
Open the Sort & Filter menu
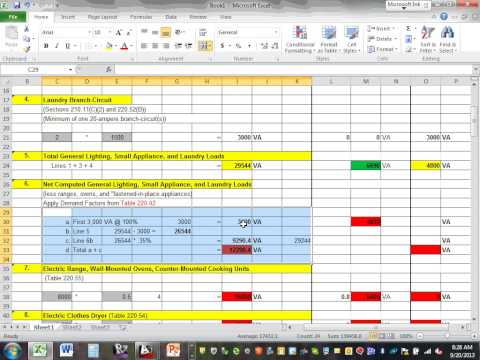tap(428, 39)
